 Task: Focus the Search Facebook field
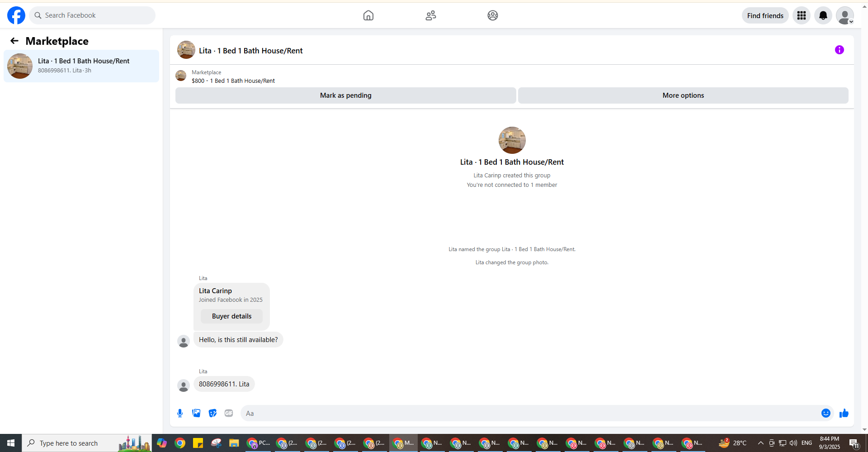coord(92,15)
